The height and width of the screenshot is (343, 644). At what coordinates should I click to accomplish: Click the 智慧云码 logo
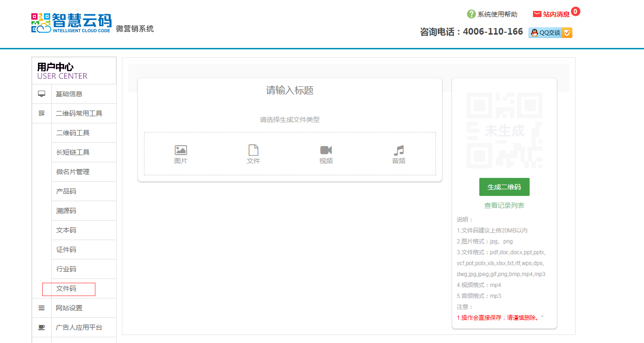(72, 23)
